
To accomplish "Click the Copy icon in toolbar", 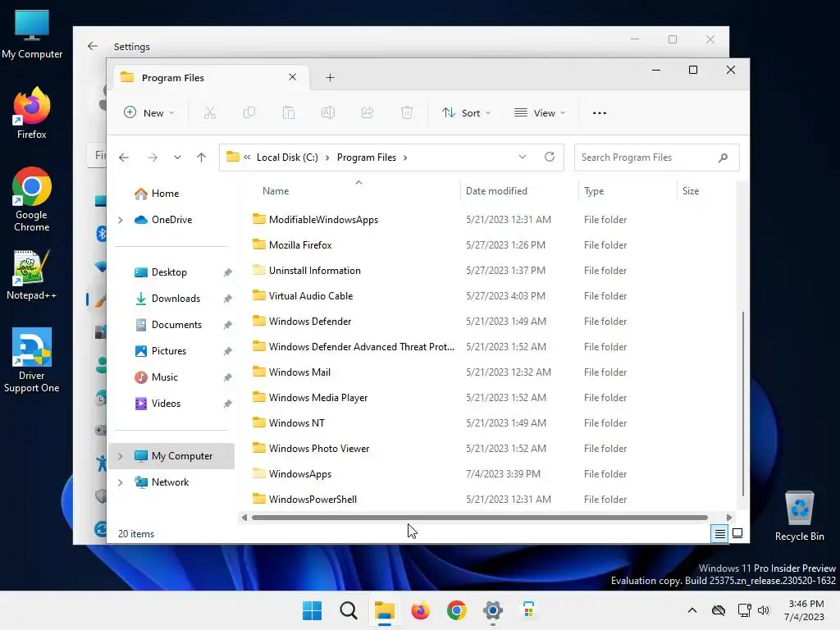I will coord(249,113).
